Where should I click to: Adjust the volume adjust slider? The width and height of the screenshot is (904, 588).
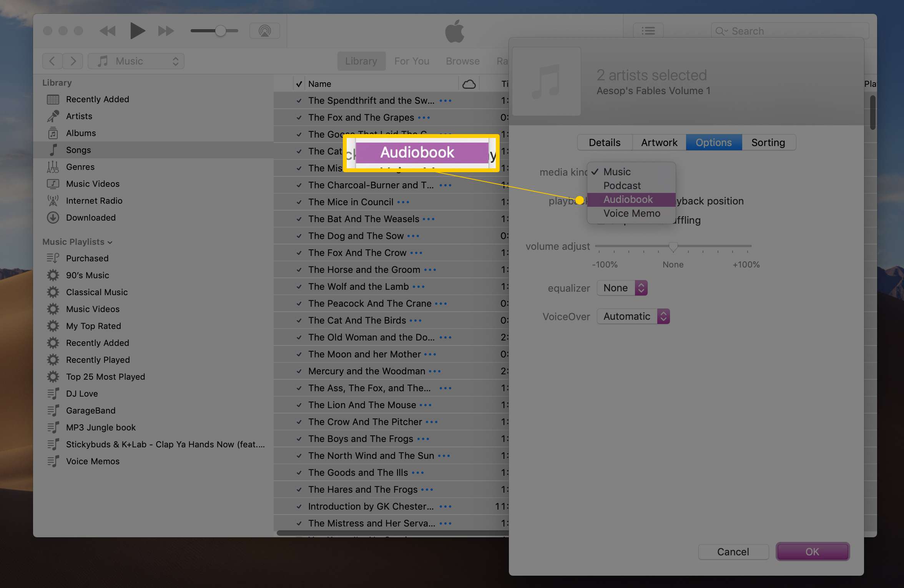click(x=671, y=247)
